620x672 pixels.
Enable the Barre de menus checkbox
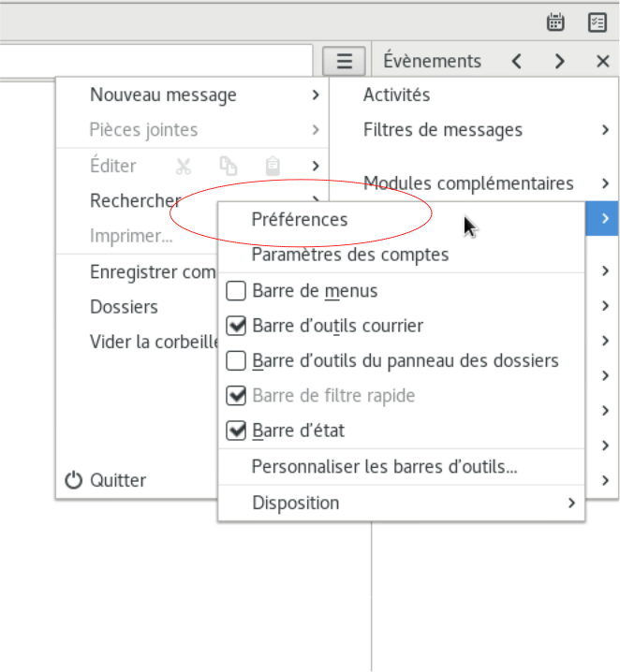tap(236, 290)
